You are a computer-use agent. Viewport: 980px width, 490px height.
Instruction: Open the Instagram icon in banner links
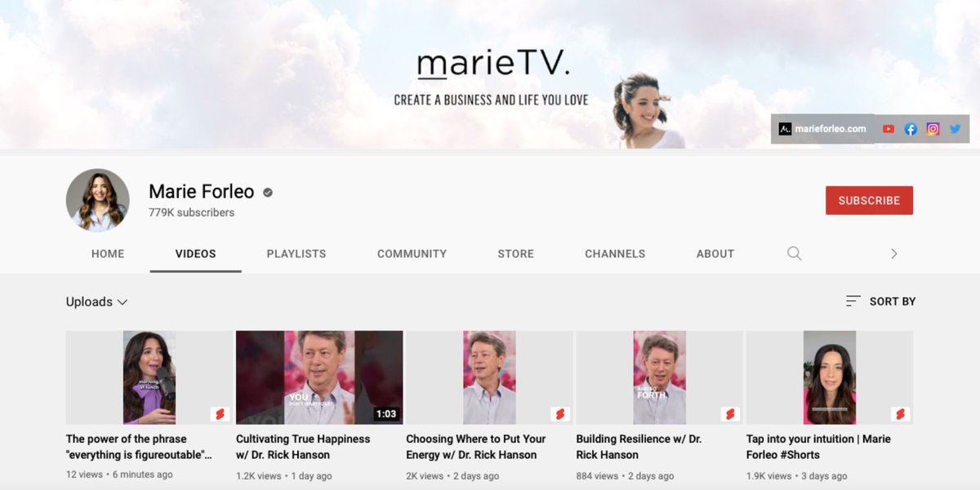pyautogui.click(x=933, y=129)
